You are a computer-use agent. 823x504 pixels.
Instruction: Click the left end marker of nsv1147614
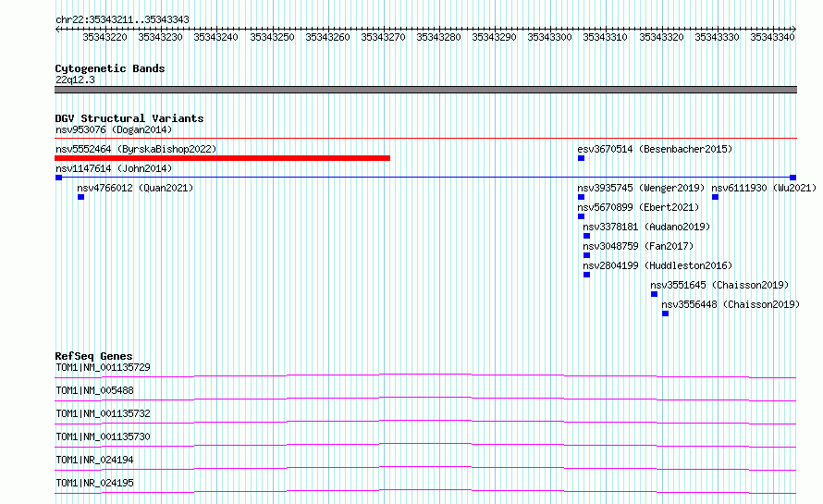point(58,178)
